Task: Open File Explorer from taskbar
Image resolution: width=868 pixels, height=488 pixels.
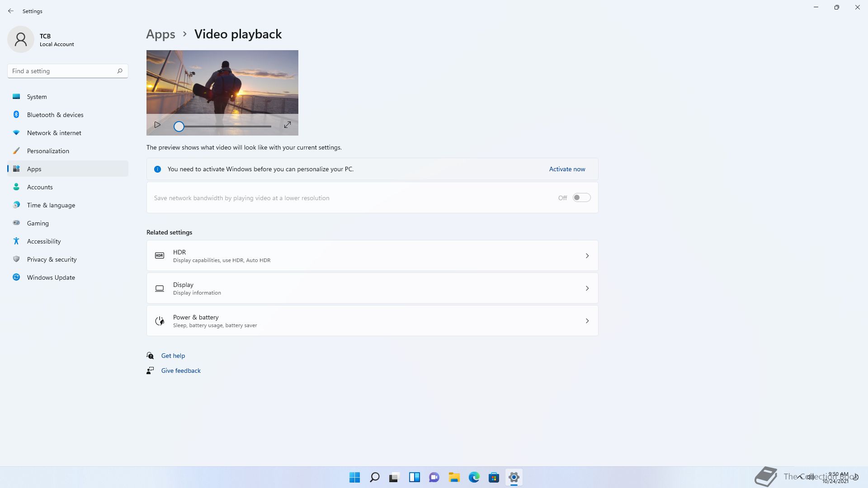Action: click(454, 477)
